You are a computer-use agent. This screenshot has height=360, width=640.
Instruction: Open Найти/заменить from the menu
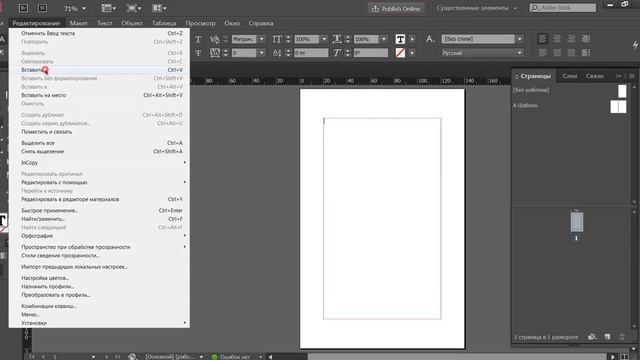click(x=99, y=219)
